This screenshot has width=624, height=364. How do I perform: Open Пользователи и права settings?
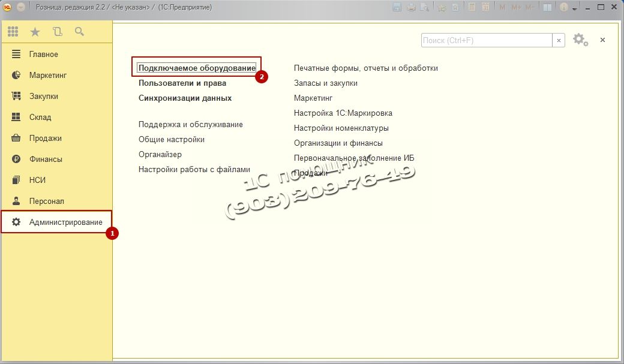(x=182, y=83)
